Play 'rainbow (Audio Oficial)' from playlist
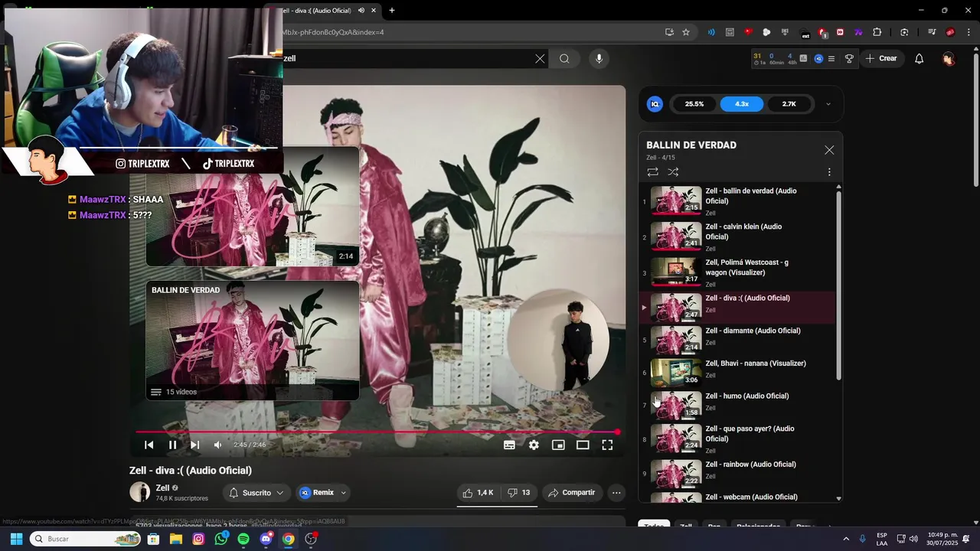Screen dimensions: 980x551 [737, 473]
